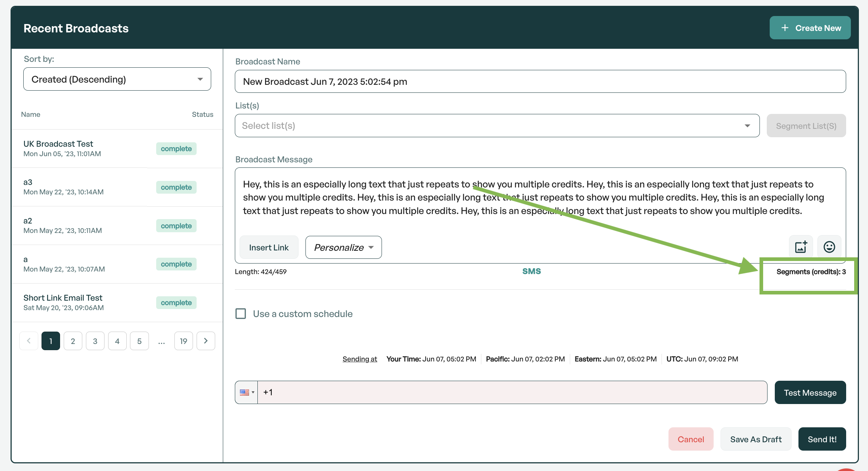Click Create New broadcast button
The width and height of the screenshot is (868, 471).
tap(810, 28)
